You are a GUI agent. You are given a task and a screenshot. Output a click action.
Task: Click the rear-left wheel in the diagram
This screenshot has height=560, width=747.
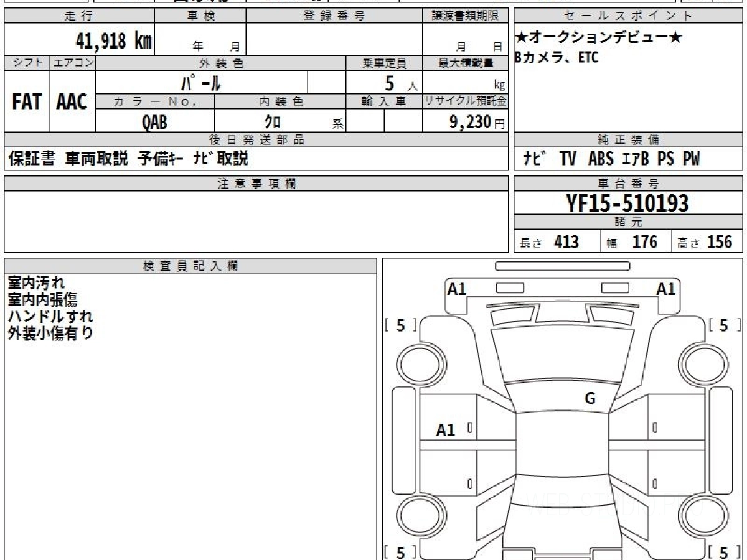[420, 516]
